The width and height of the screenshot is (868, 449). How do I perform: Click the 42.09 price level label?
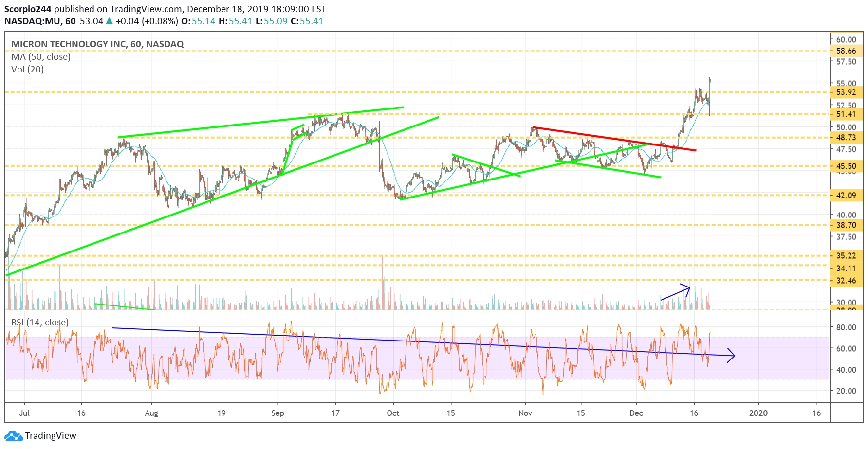846,195
